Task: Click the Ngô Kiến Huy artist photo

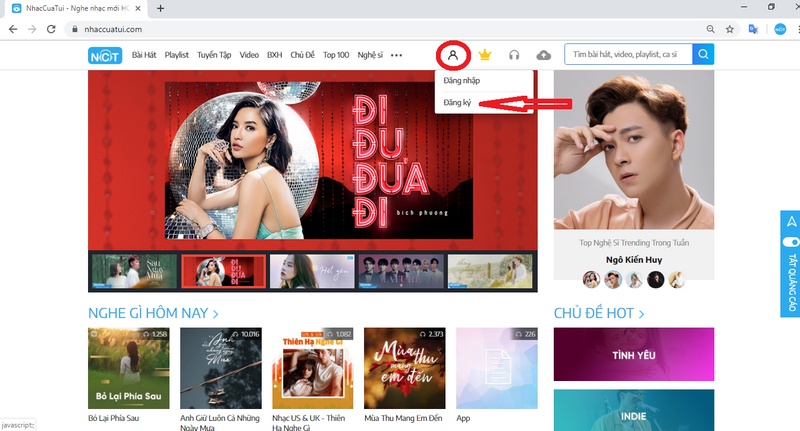Action: (634, 150)
